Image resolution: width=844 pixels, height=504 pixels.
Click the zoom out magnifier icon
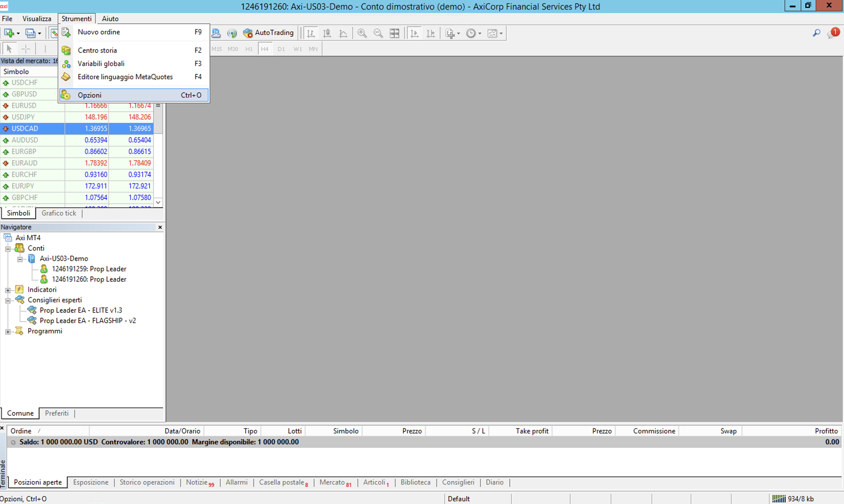pyautogui.click(x=378, y=33)
